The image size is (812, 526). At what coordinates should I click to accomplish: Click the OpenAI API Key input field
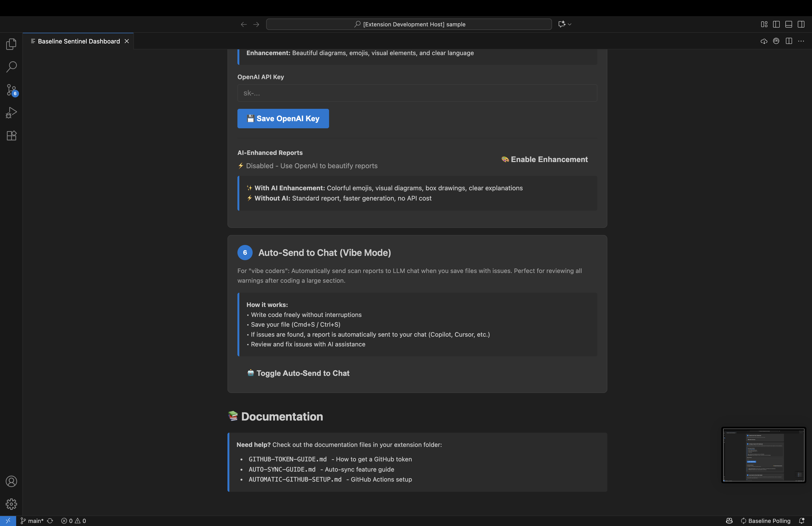(x=417, y=93)
